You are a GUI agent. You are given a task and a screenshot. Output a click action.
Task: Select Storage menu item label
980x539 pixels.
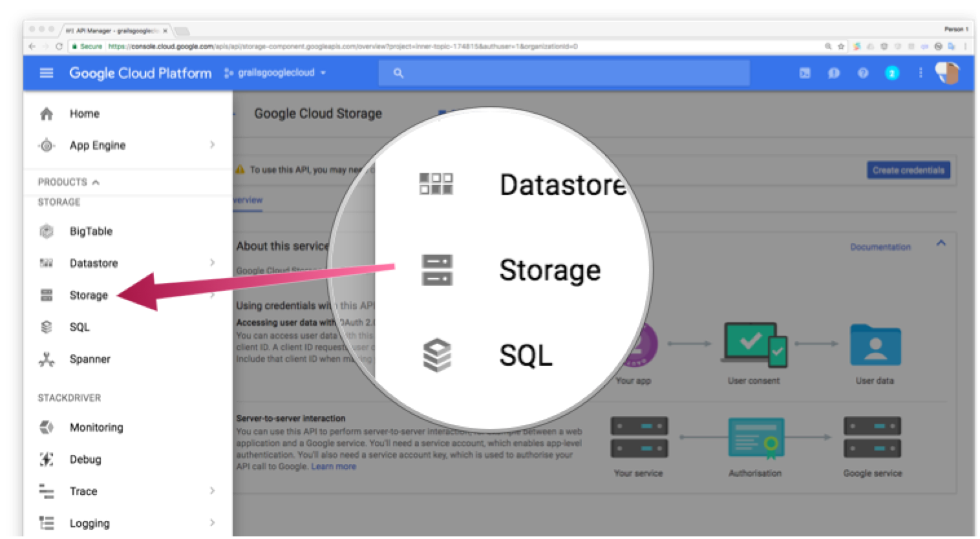(x=89, y=295)
